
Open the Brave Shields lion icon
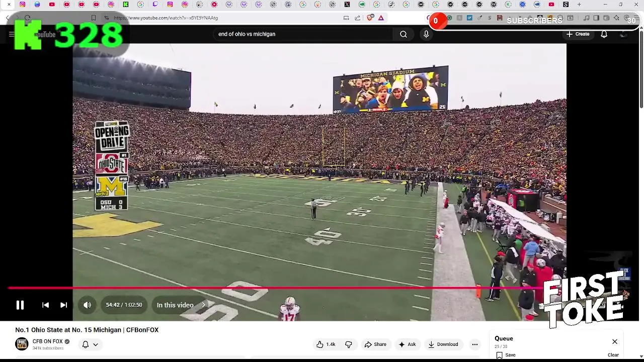point(370,18)
